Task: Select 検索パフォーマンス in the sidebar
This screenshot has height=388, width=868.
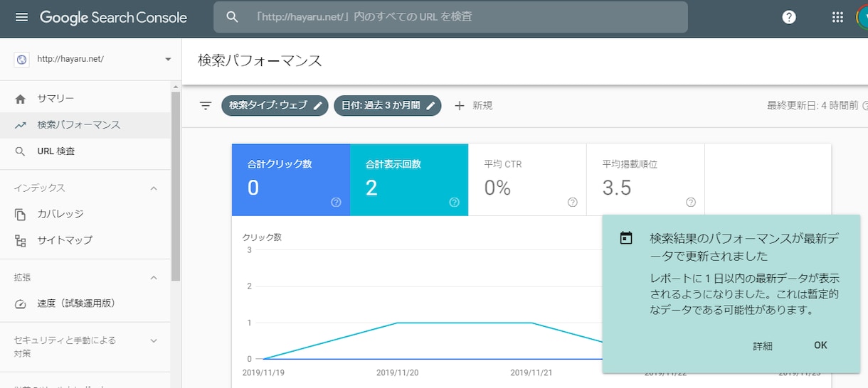Action: [85, 125]
